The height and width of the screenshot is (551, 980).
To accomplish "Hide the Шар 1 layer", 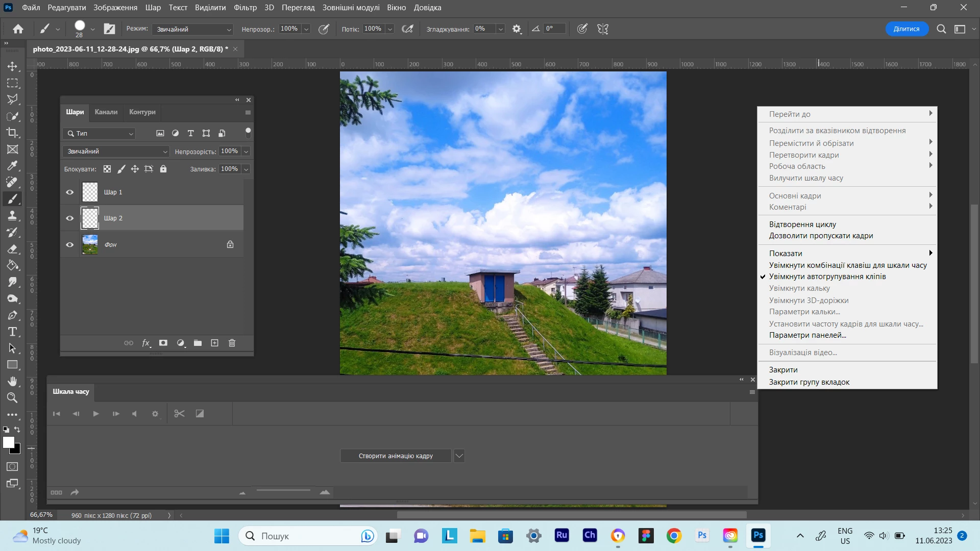I will [x=70, y=192].
